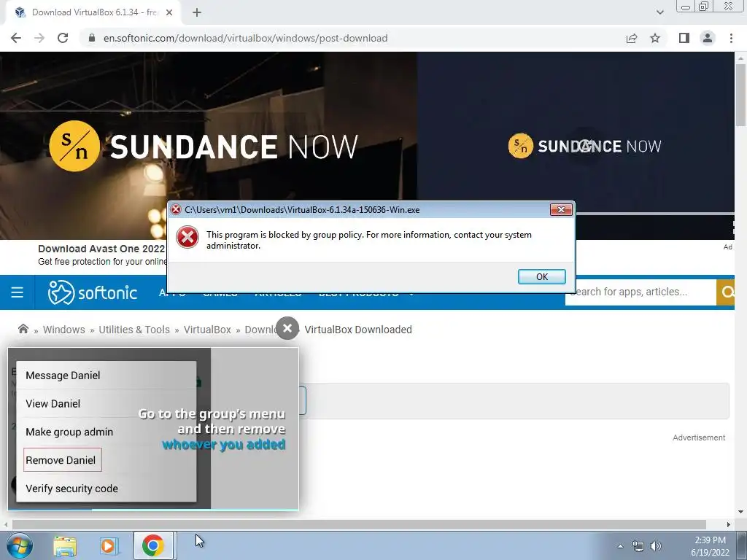Reload the Softonic page
The height and width of the screenshot is (560, 747).
63,38
